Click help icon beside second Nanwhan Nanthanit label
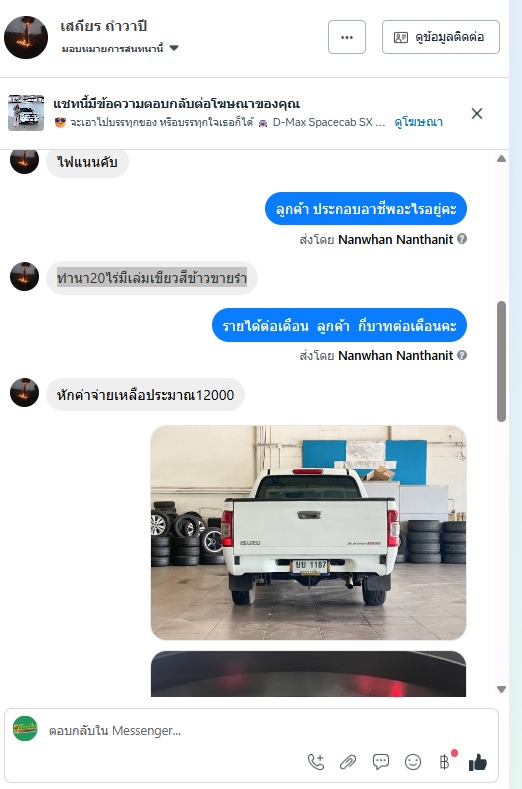The image size is (522, 789). pos(462,355)
